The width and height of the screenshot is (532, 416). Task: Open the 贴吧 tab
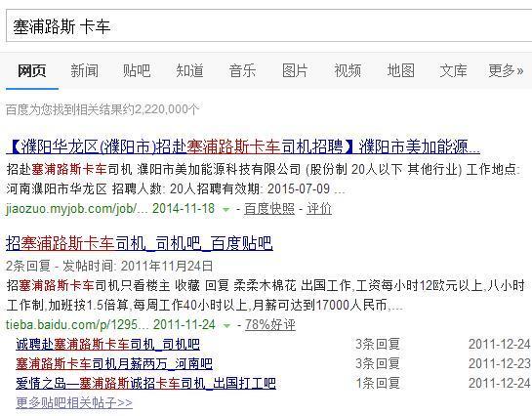pos(137,71)
